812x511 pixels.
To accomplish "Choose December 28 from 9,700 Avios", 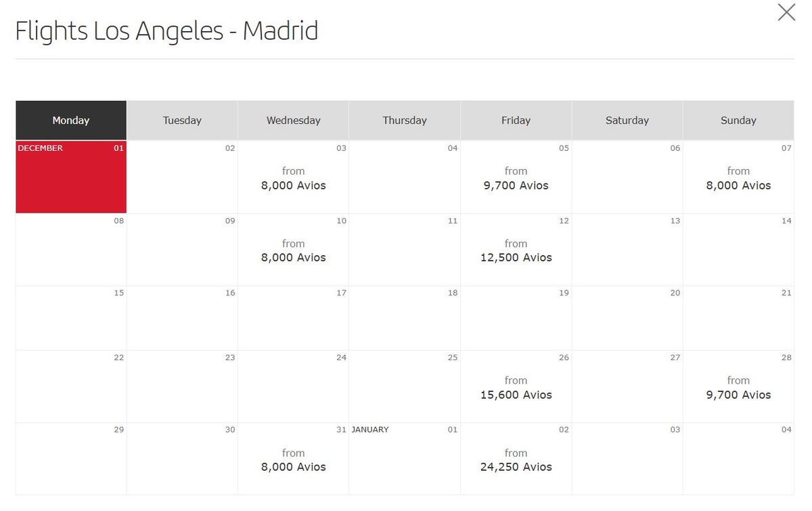I will (x=738, y=388).
